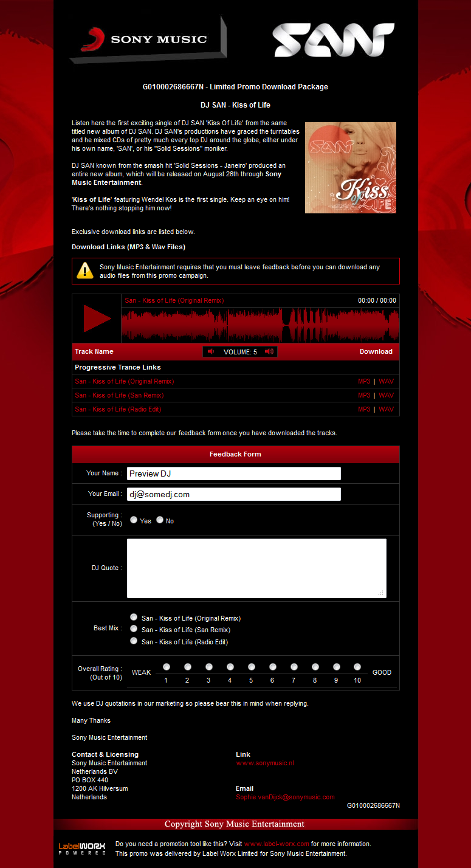Download WAV of San Remix

[x=386, y=396]
